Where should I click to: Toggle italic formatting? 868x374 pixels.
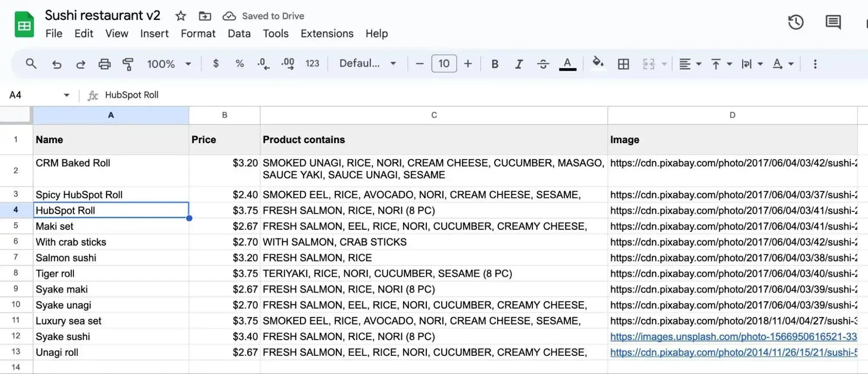point(518,63)
